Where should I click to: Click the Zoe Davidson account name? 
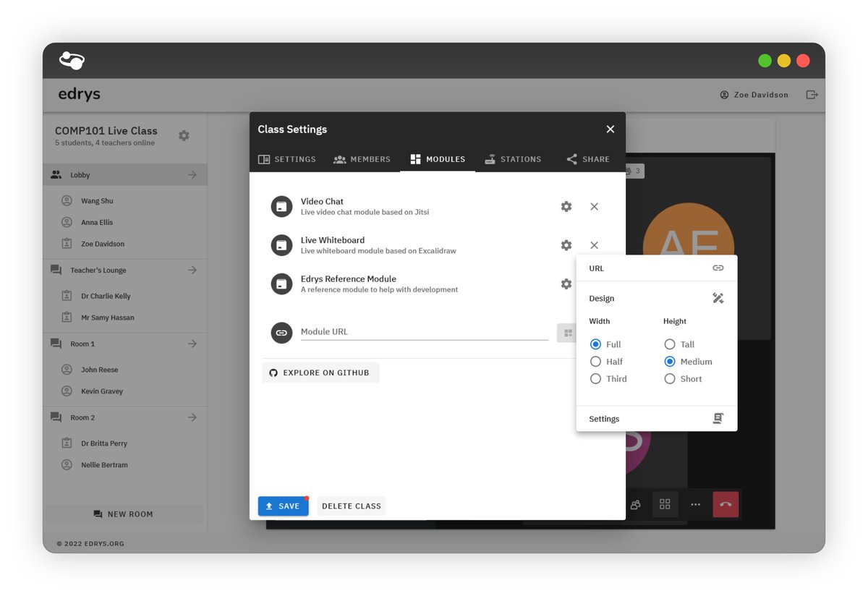pos(761,95)
